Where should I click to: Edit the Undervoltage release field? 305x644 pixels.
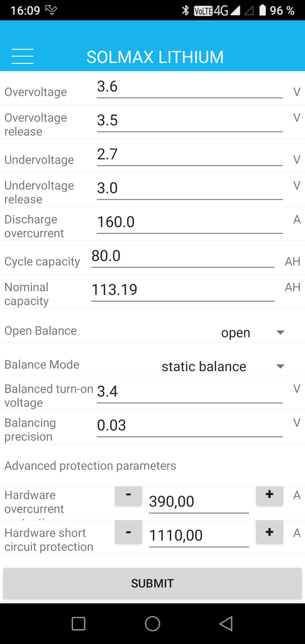click(x=190, y=189)
